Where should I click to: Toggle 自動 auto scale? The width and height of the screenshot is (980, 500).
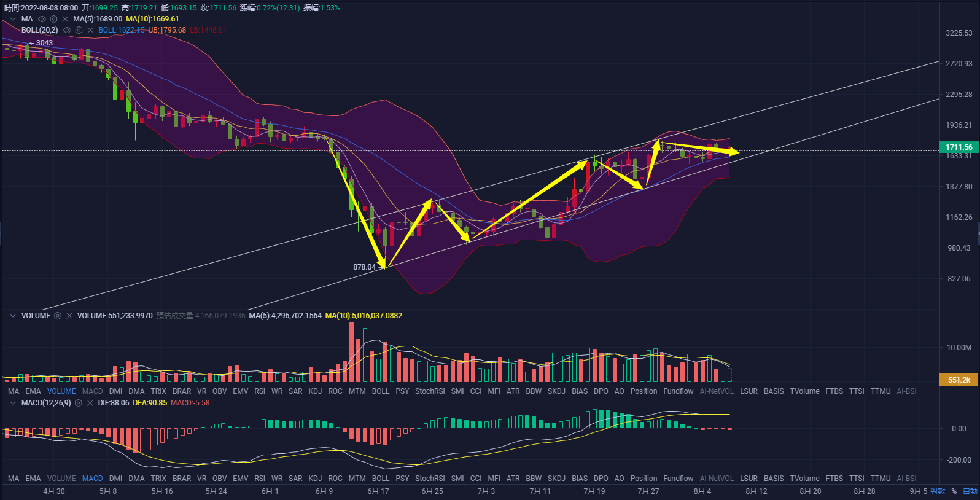(970, 491)
